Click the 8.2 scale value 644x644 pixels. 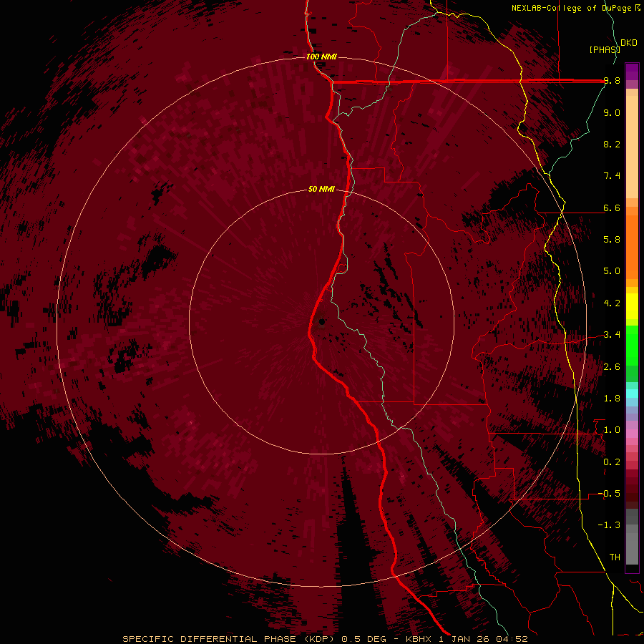pyautogui.click(x=612, y=144)
